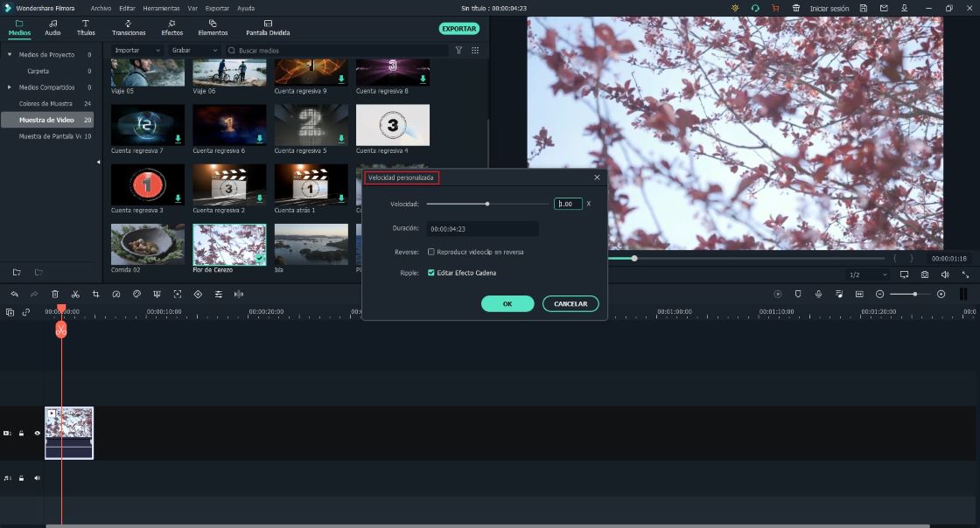
Task: Open the Ayuda menu
Action: click(246, 8)
